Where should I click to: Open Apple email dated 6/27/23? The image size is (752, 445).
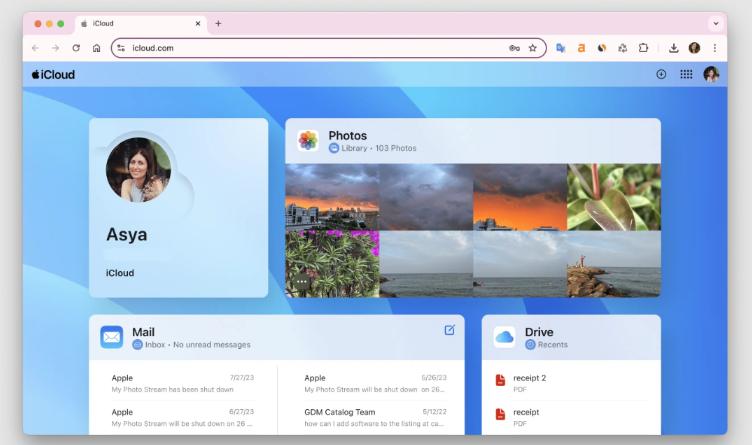(183, 417)
